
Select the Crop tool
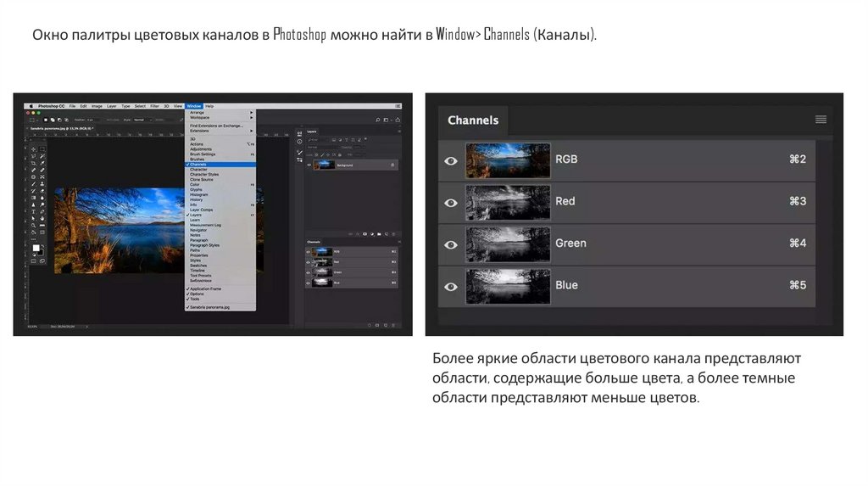[x=33, y=163]
